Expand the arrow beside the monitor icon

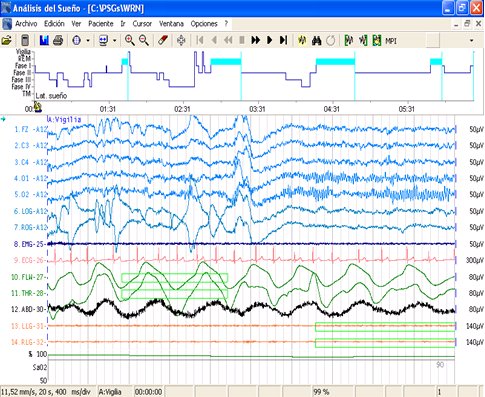(x=114, y=41)
